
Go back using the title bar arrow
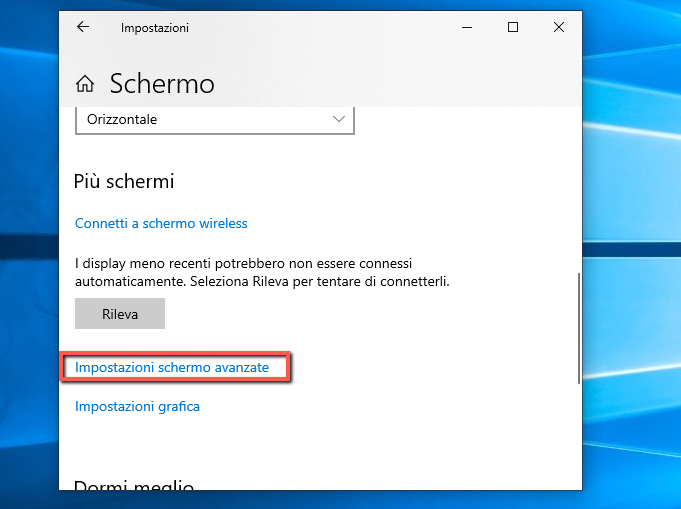coord(82,28)
